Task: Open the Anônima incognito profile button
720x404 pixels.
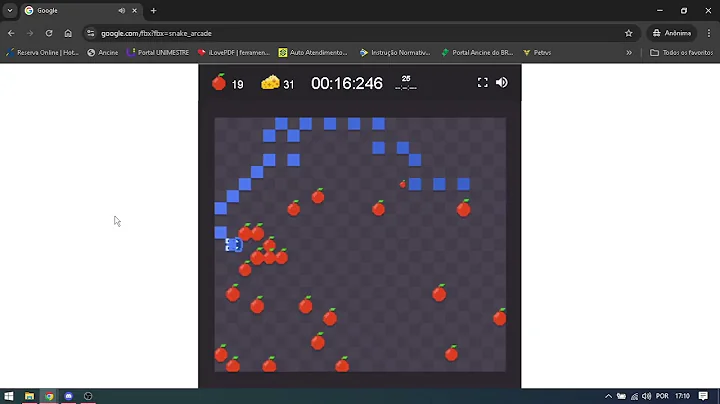Action: [x=672, y=33]
